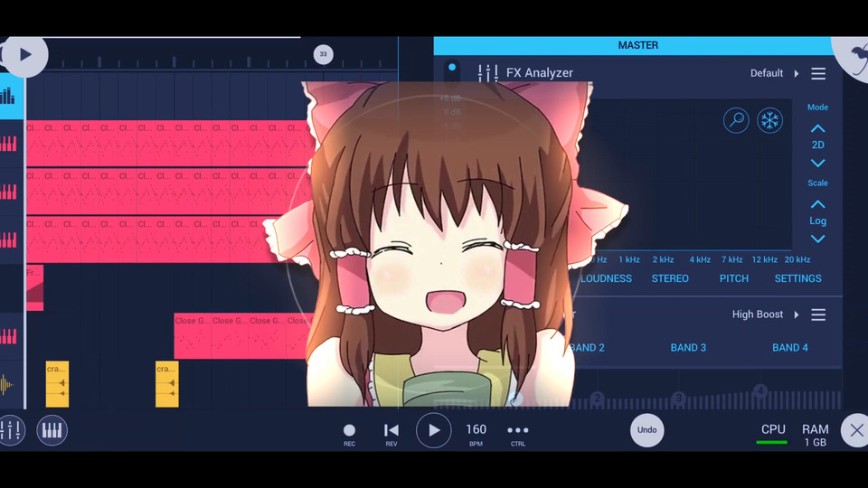Select the keyboard icon of the Close G track
The width and height of the screenshot is (868, 488).
pos(9,336)
